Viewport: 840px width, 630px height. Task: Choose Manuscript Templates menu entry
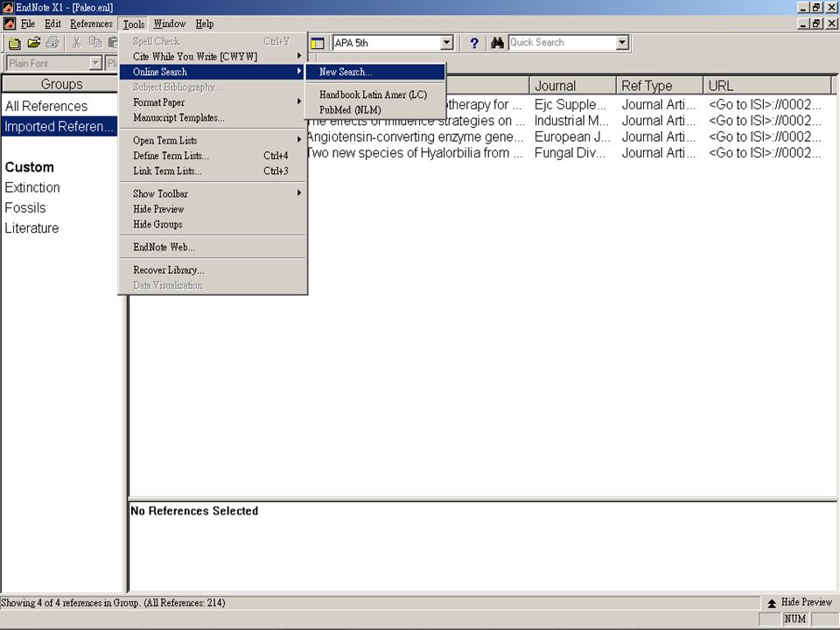point(213,118)
